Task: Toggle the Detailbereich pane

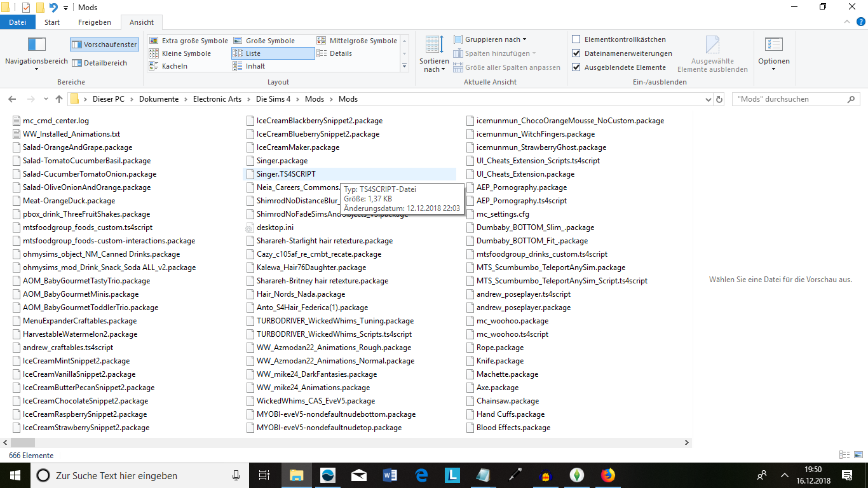Action: click(99, 63)
